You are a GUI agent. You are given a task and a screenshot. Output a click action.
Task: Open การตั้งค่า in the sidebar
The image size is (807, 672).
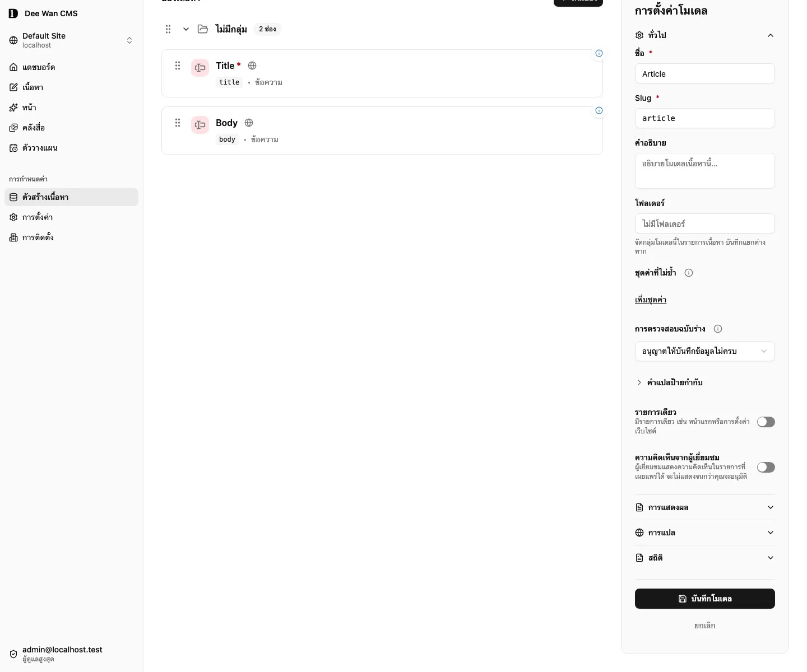tap(71, 217)
